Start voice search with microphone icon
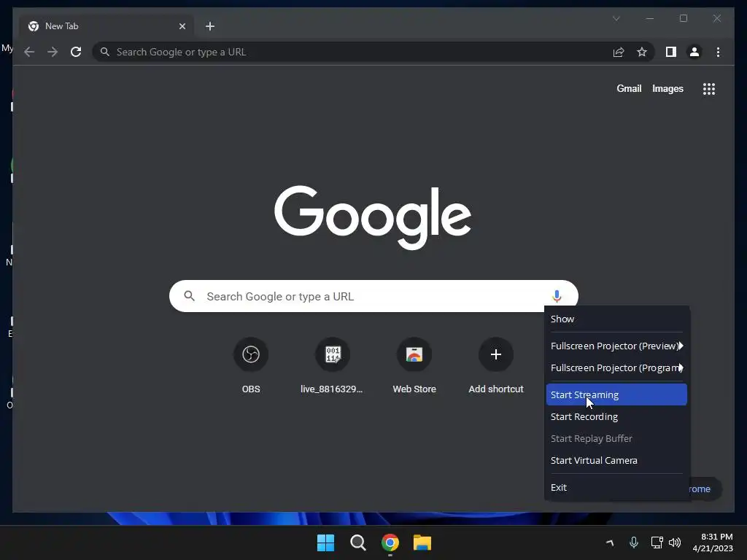The width and height of the screenshot is (747, 560). pyautogui.click(x=557, y=296)
